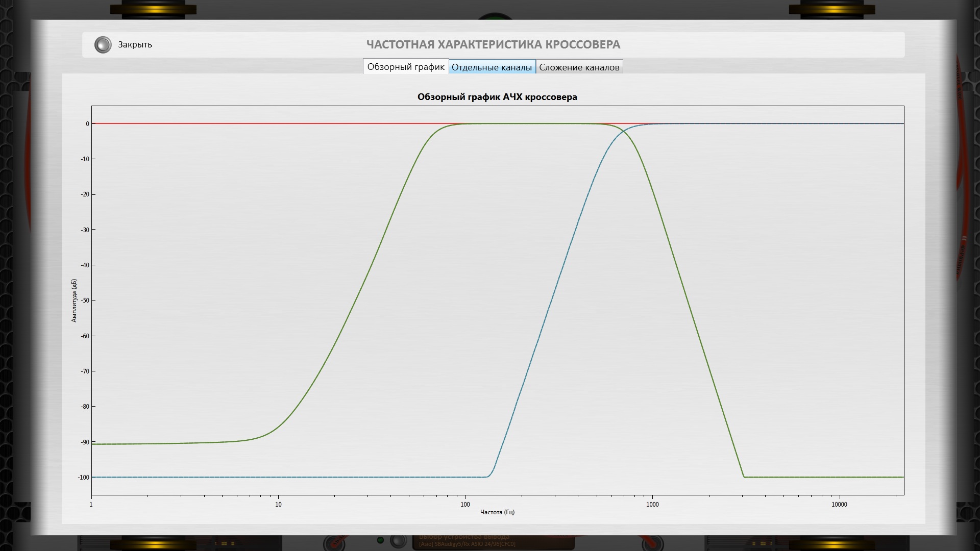Click the -100 tick on amplitude axis
This screenshot has height=551, width=980.
[x=83, y=478]
